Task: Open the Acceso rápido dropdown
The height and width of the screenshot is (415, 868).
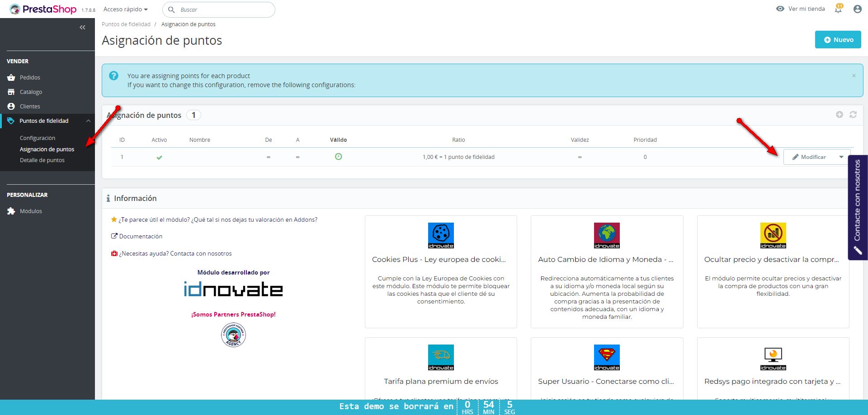Action: pos(126,9)
